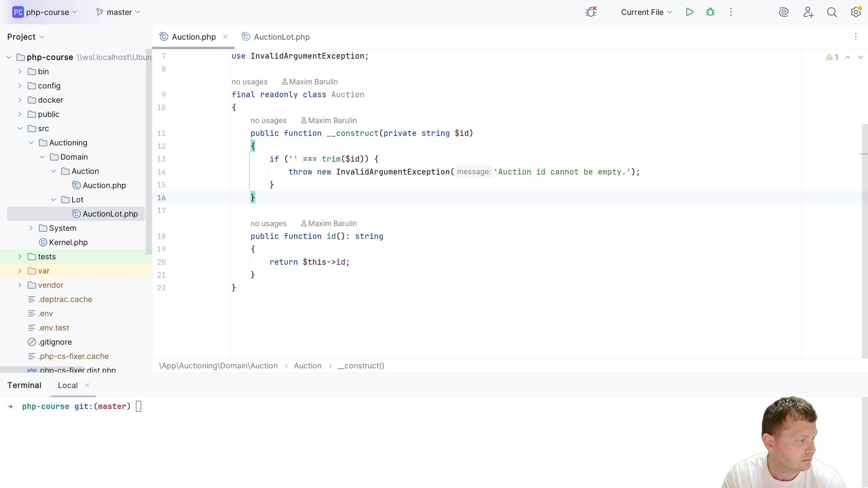Viewport: 868px width, 488px height.
Task: Open IDE settings gear icon
Action: tap(856, 12)
